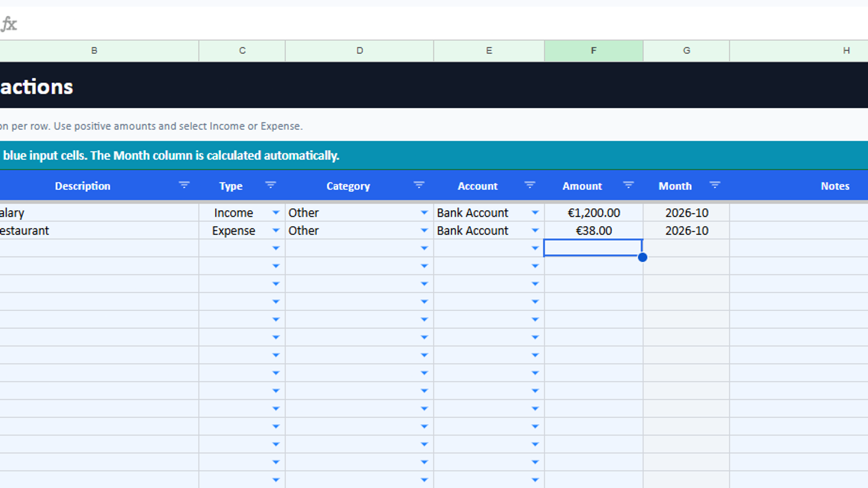The width and height of the screenshot is (868, 488).
Task: Select the €1,200.00 amount cell
Action: 594,213
